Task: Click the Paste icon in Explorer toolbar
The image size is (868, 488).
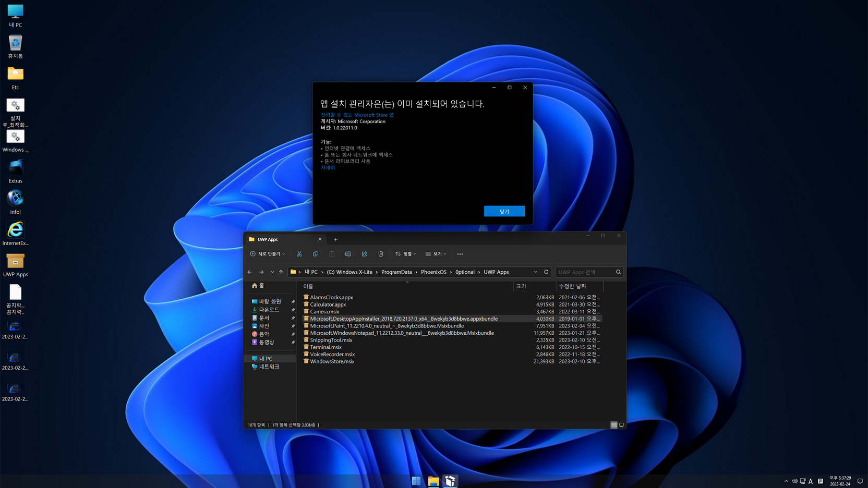Action: 332,254
